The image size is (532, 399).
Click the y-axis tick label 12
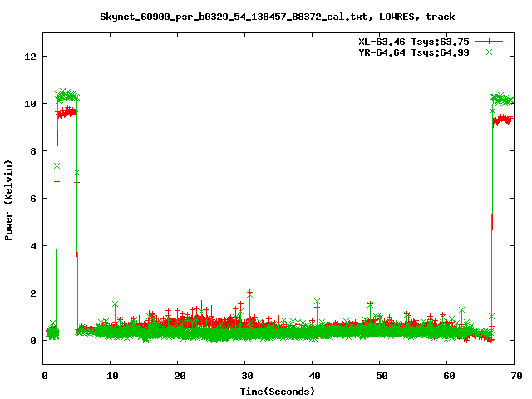[x=30, y=57]
